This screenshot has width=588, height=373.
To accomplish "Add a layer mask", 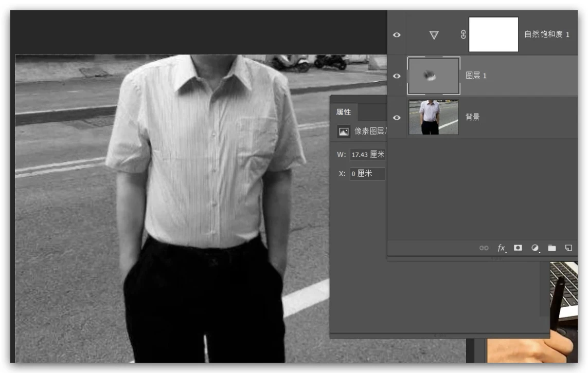I will (518, 248).
